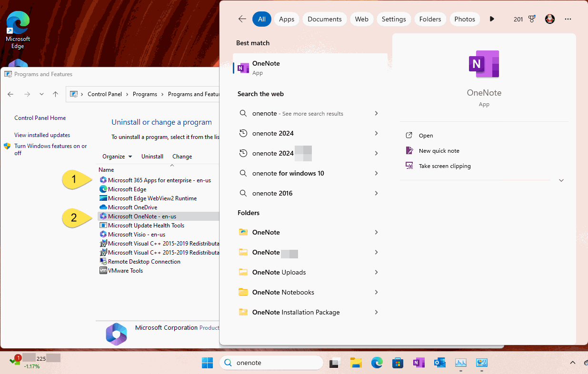Open Turn Windows features on or off

click(x=50, y=149)
